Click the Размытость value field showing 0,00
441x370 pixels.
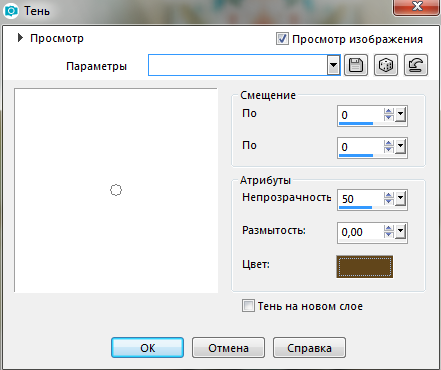tap(361, 232)
